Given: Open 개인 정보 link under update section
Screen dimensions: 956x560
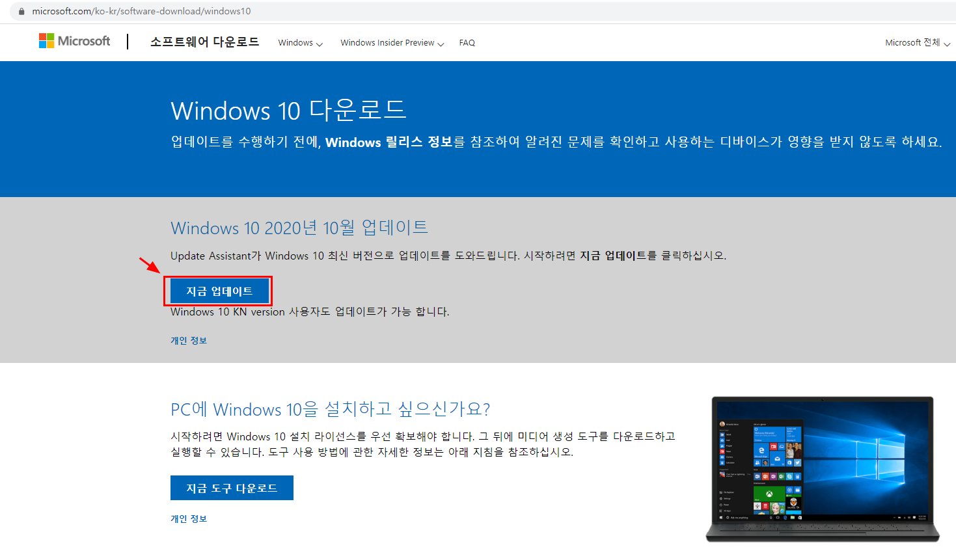Looking at the screenshot, I should (189, 341).
